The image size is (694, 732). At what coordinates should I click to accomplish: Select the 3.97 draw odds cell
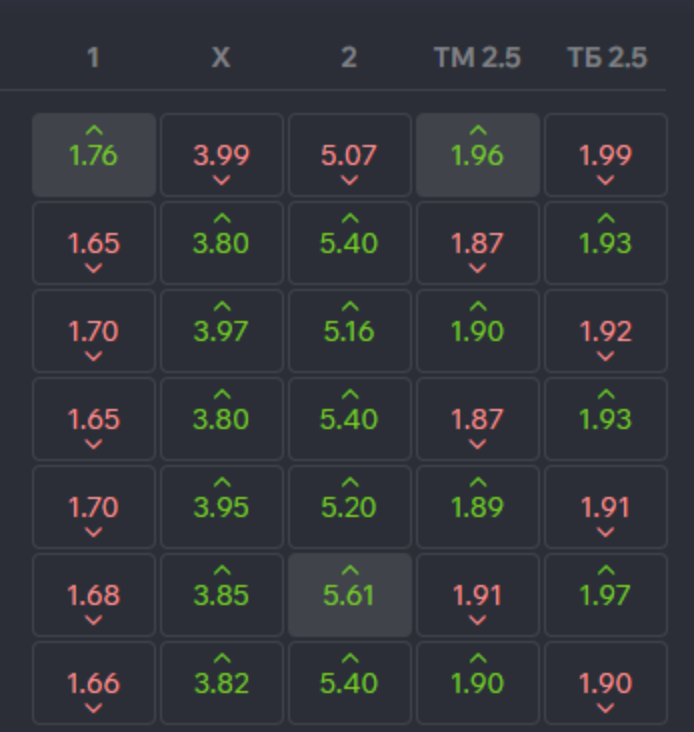tap(222, 331)
